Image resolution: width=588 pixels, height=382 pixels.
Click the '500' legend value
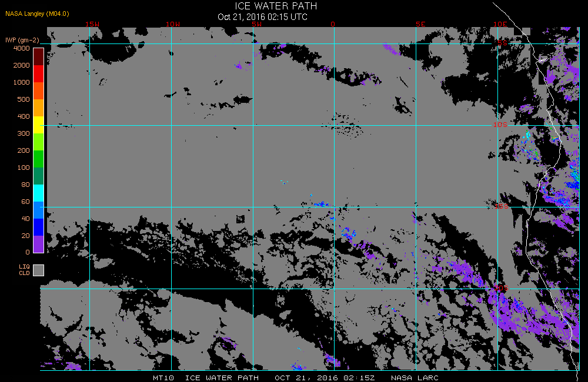point(24,99)
